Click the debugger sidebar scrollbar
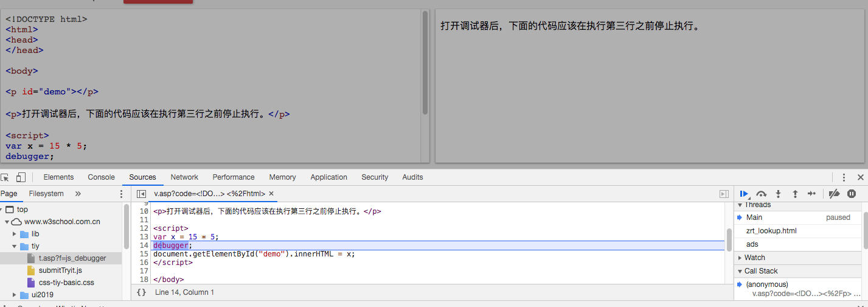 click(865, 230)
